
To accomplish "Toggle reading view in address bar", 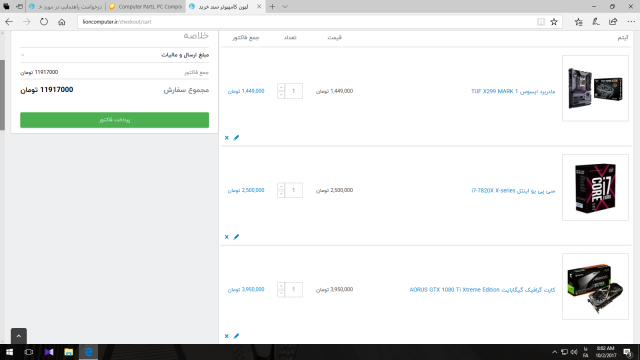I will (x=541, y=22).
